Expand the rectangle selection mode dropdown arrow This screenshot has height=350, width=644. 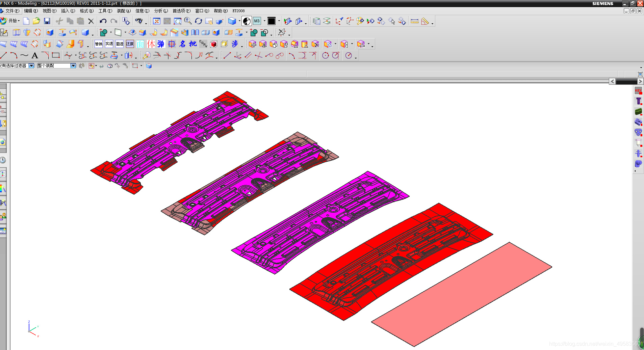[141, 66]
